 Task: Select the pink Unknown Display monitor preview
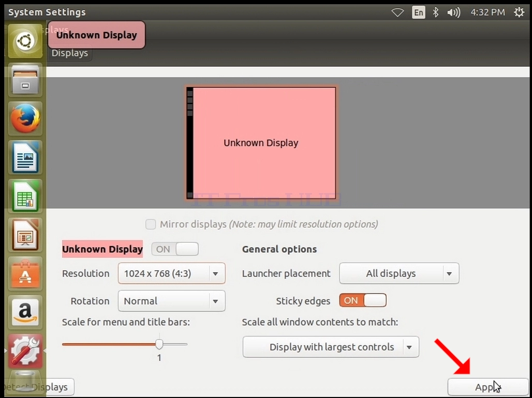(261, 143)
